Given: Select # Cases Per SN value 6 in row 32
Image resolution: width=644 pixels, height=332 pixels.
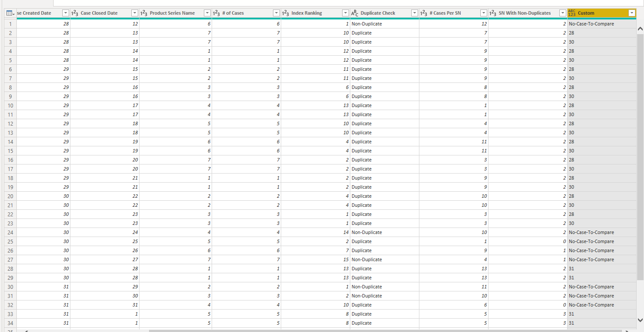Looking at the screenshot, I should 485,305.
